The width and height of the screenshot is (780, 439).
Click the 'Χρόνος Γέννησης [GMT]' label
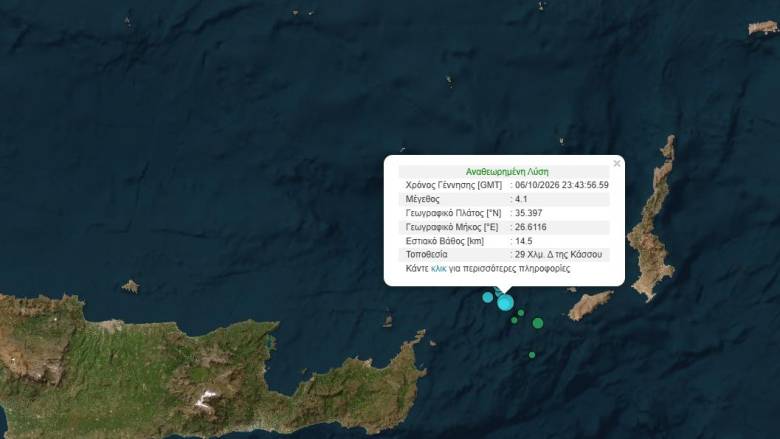tap(454, 185)
